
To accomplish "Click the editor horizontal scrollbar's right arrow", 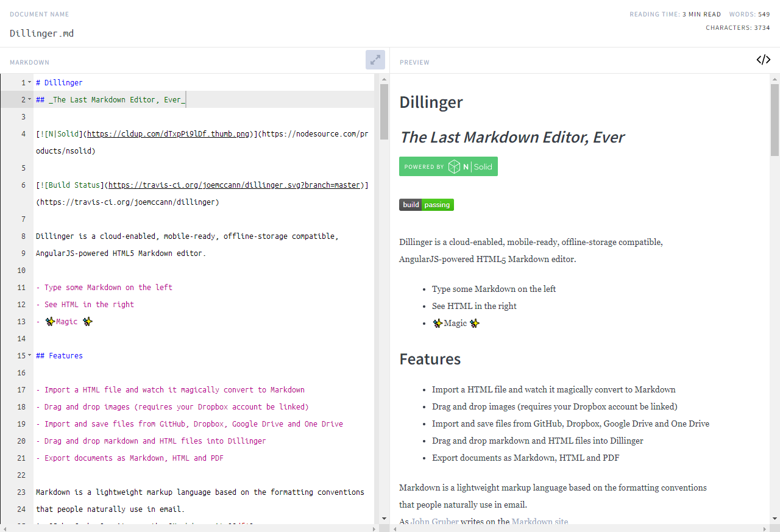I will pyautogui.click(x=375, y=528).
